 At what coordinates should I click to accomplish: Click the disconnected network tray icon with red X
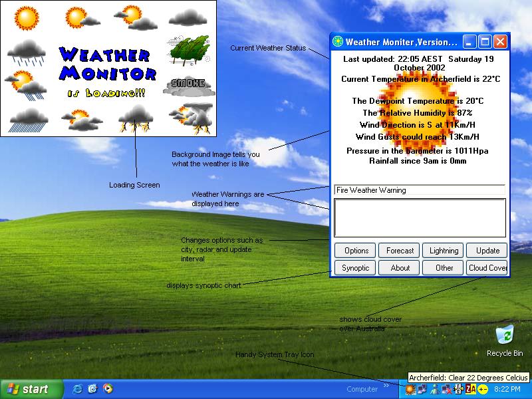pyautogui.click(x=446, y=389)
